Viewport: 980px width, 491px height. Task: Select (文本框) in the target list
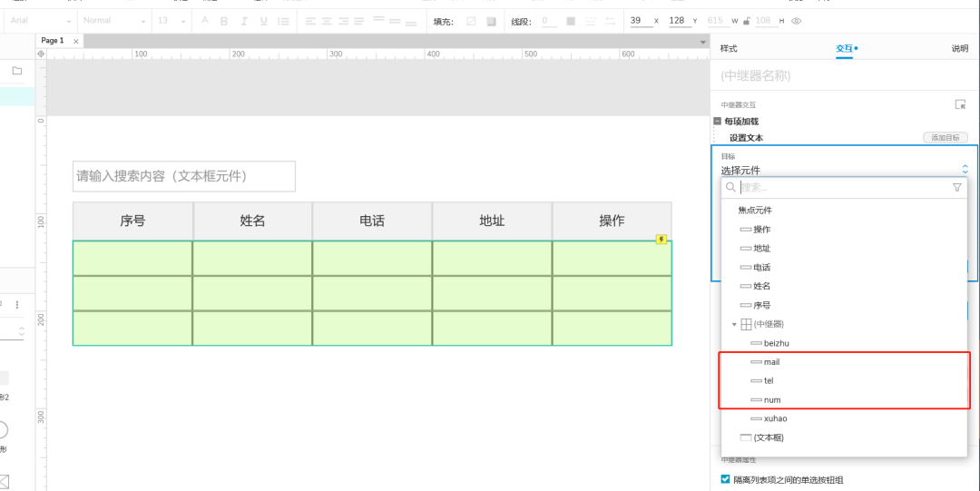coord(769,437)
